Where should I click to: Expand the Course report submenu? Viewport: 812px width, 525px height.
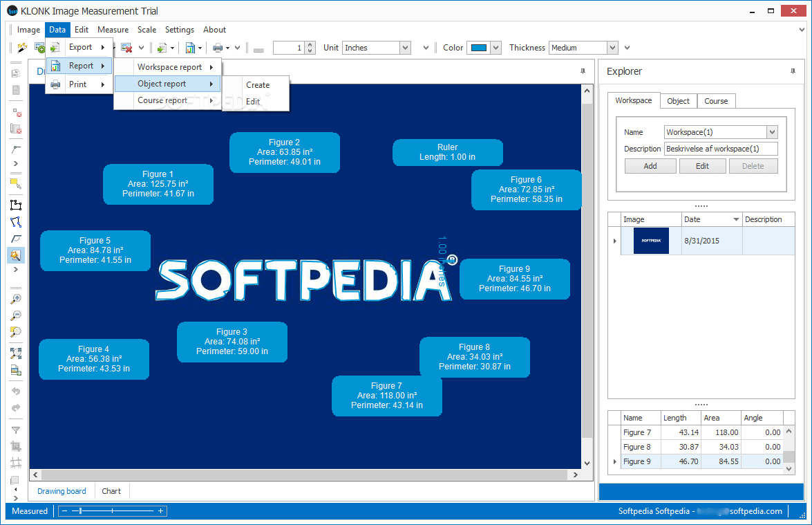tap(169, 100)
